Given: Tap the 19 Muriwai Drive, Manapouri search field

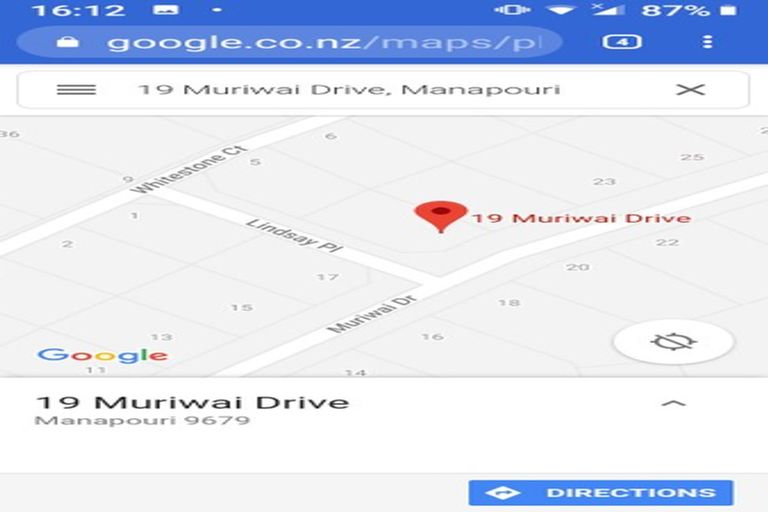Looking at the screenshot, I should (x=349, y=90).
